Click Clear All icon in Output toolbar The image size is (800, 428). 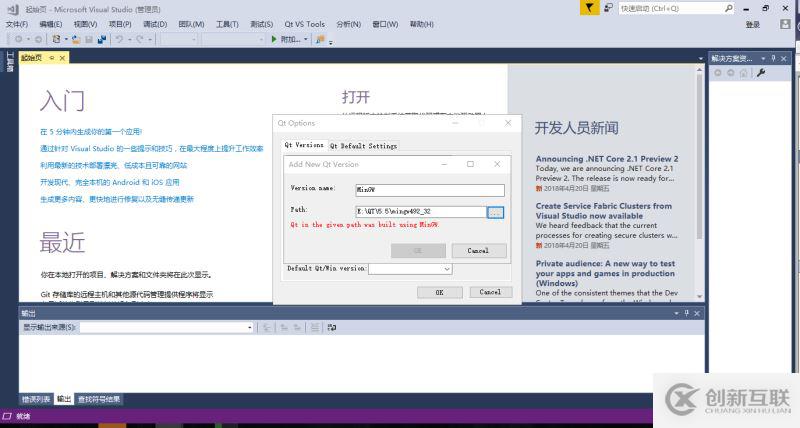coord(315,328)
